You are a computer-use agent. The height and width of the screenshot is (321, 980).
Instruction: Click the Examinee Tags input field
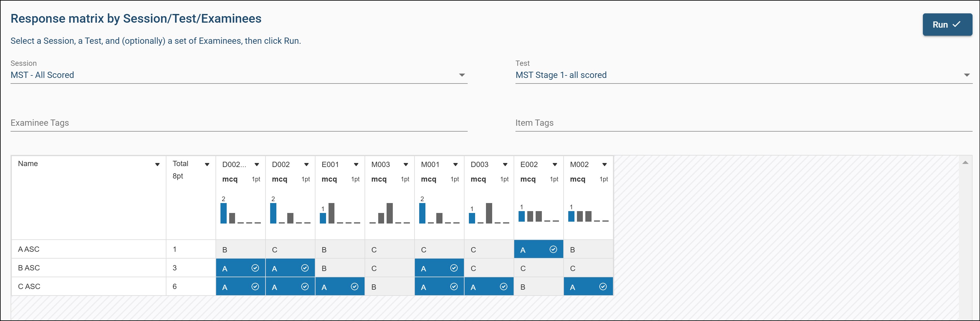238,123
